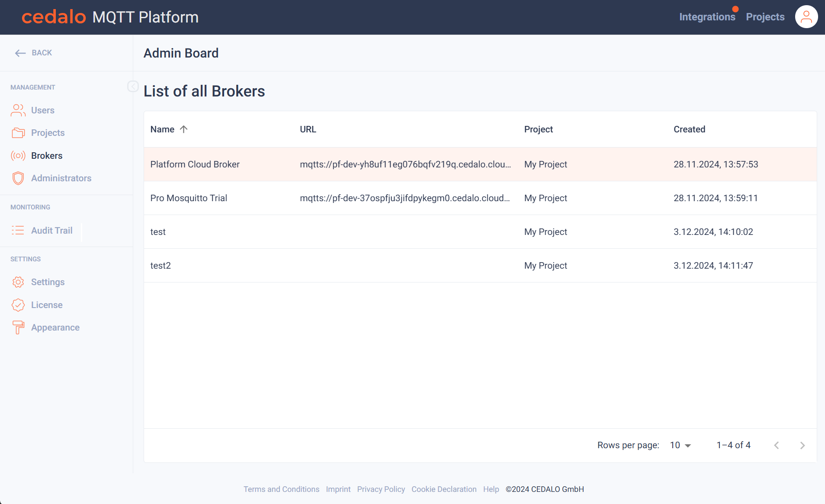This screenshot has width=825, height=504.
Task: Click the pf-dev-yh8uf11eg076bqfv219q URL cell
Action: click(405, 164)
